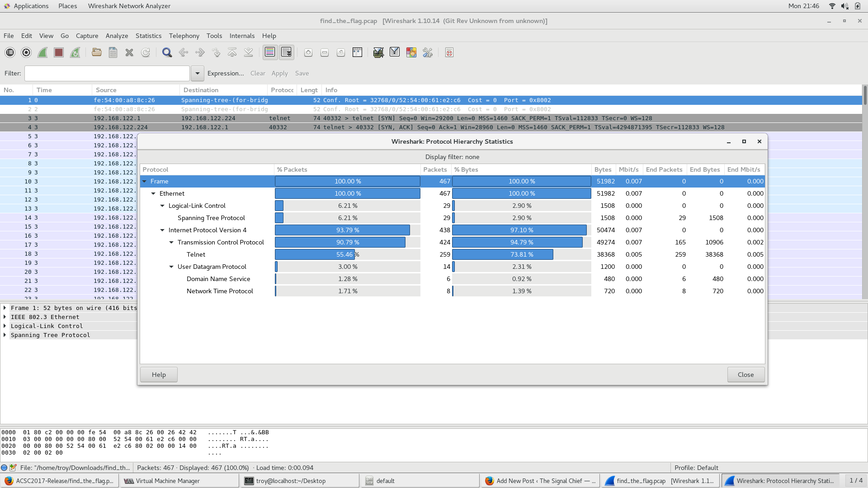Open help lifebuoy icon
This screenshot has height=488, width=868.
[x=449, y=52]
